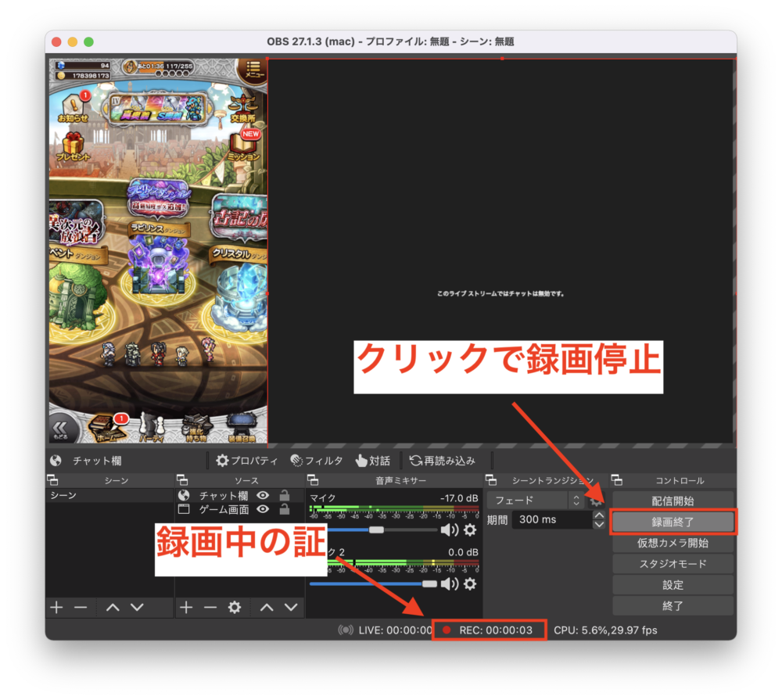
Task: Open プロパティ for the selected source
Action: tap(246, 460)
